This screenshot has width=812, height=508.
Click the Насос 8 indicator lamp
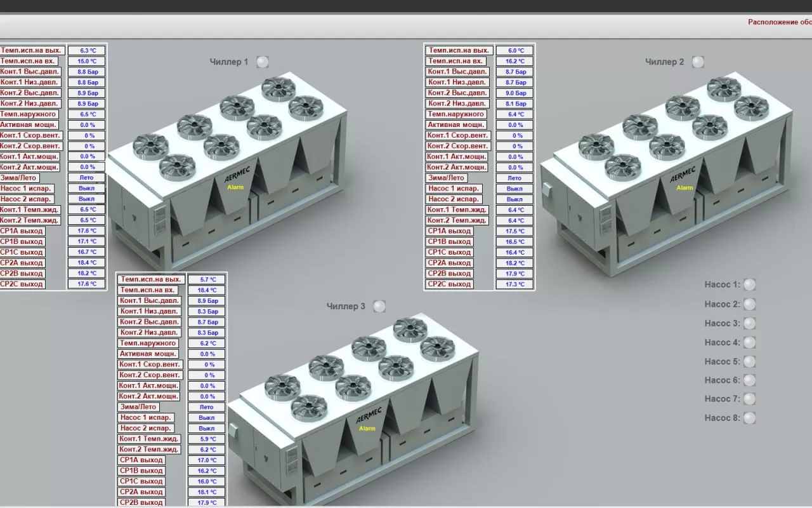749,418
